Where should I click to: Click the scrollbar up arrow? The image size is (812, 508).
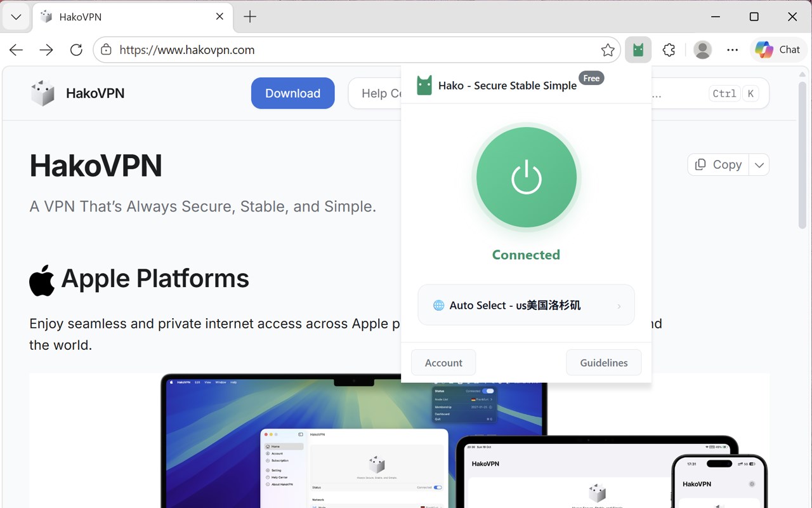[802, 74]
